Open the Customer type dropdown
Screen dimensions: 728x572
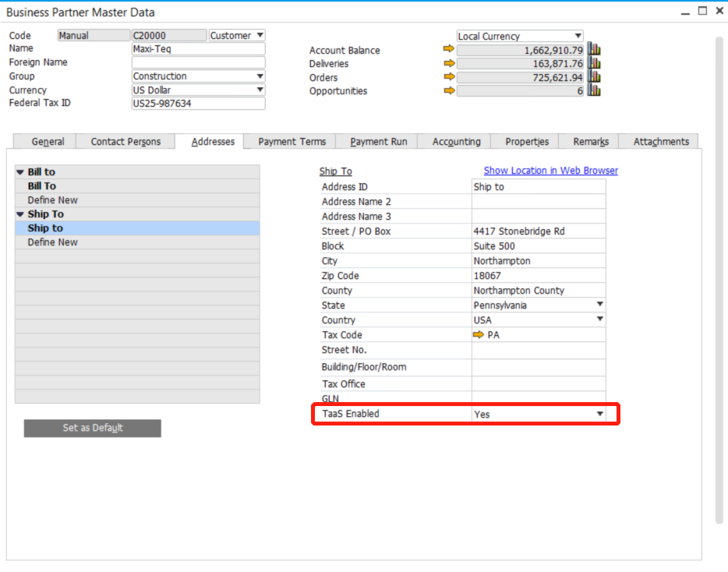pyautogui.click(x=260, y=34)
